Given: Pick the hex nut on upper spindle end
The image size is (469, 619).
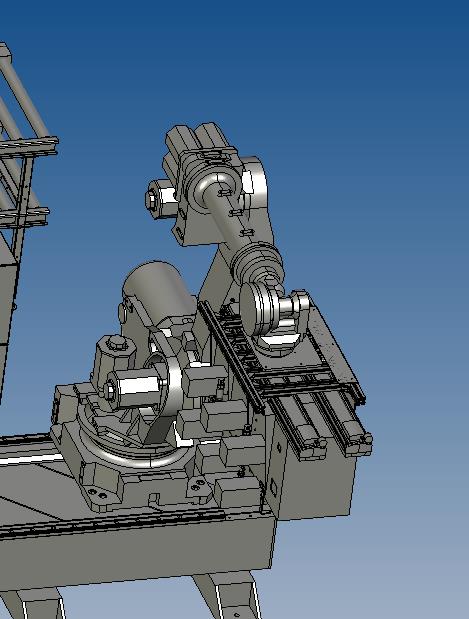Looking at the screenshot, I should [152, 199].
